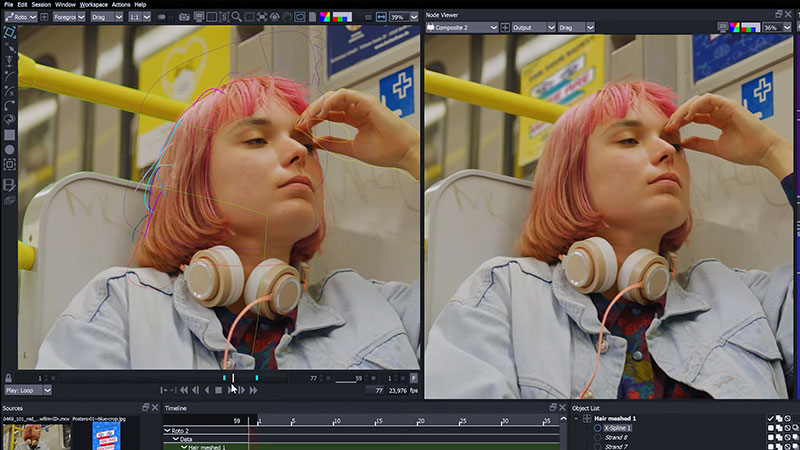Open the Play: Loop mode dropdown
Image resolution: width=800 pixels, height=450 pixels.
[27, 390]
